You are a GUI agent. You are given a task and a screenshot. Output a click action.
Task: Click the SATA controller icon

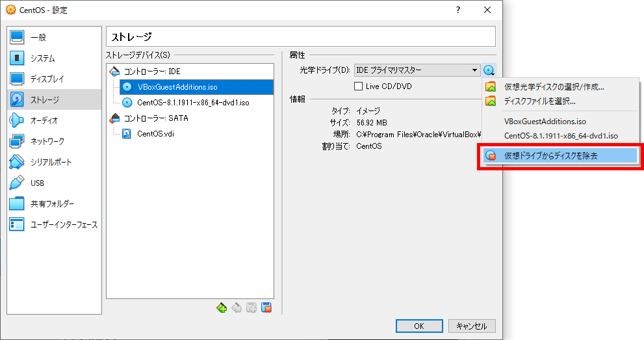[x=115, y=118]
